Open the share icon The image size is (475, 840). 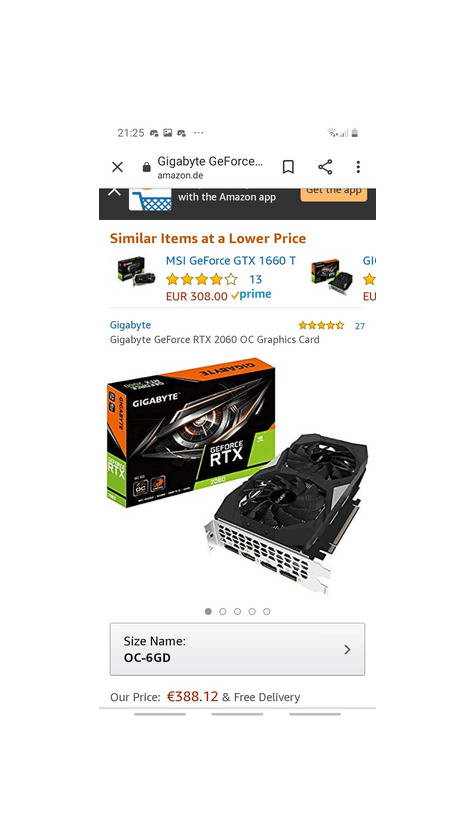coord(325,167)
